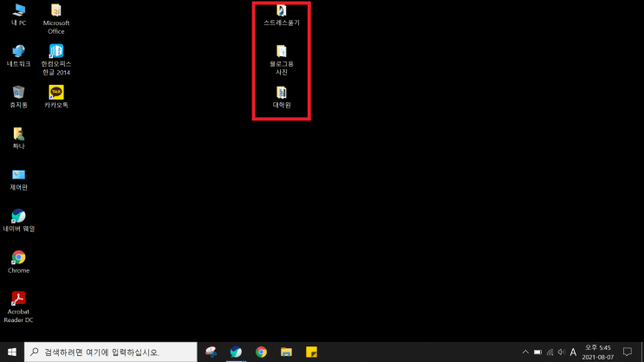Screen dimensions: 644x362
Task: Click the taskbar search box
Action: point(110,352)
